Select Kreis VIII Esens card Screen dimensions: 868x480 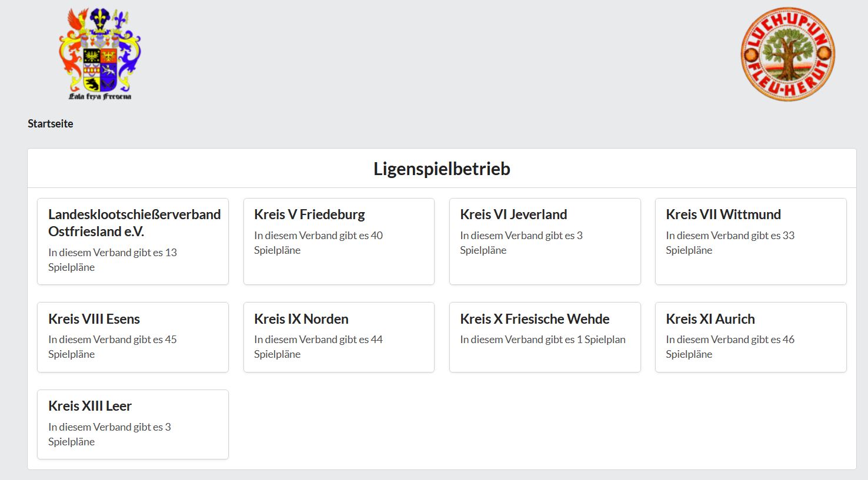coord(94,319)
